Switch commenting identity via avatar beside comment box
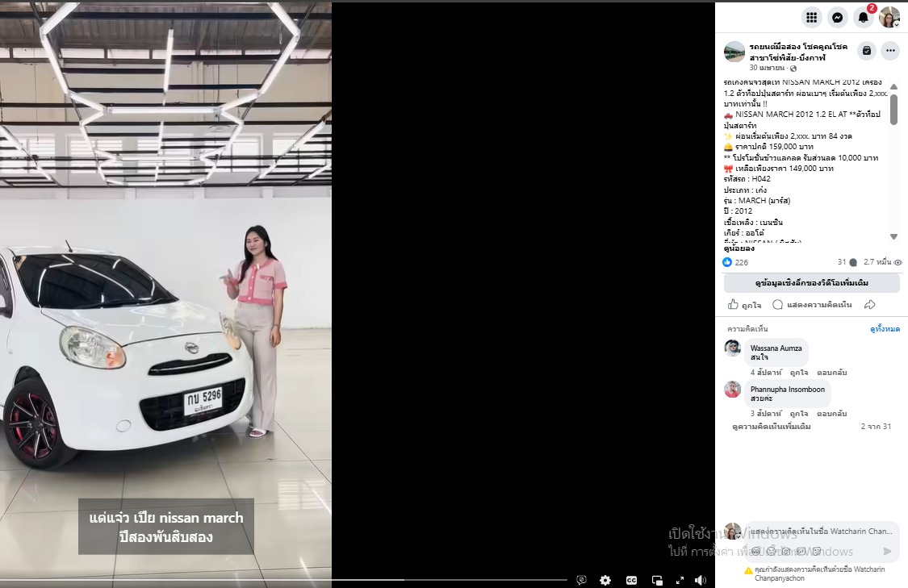The height and width of the screenshot is (588, 908). [733, 531]
